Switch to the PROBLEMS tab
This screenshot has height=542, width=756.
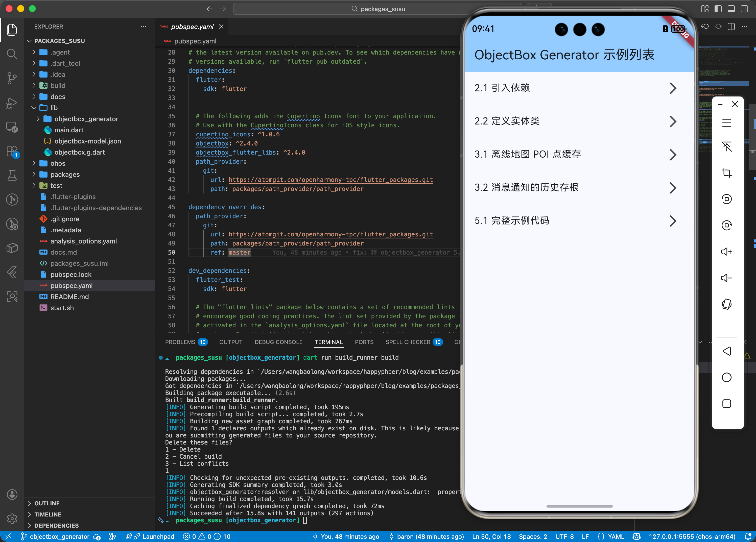(x=180, y=342)
